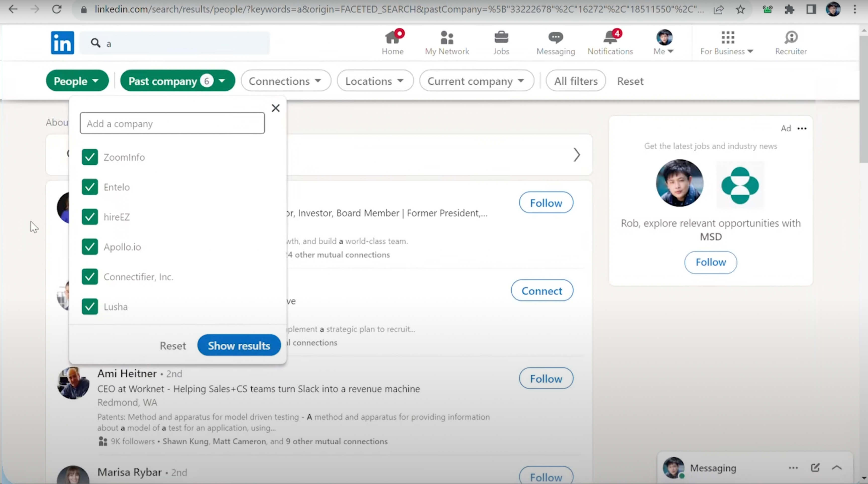Follow Ami Heitner
The image size is (868, 484).
546,379
